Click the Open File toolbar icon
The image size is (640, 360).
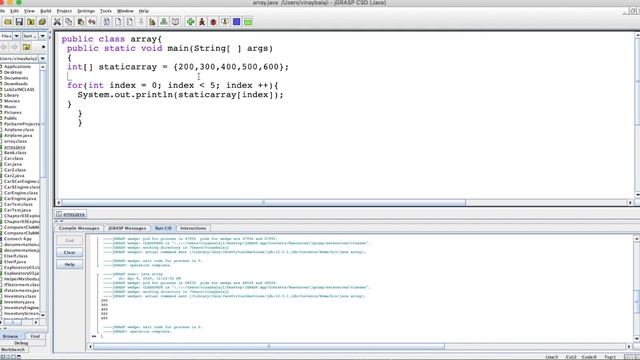(x=8, y=22)
